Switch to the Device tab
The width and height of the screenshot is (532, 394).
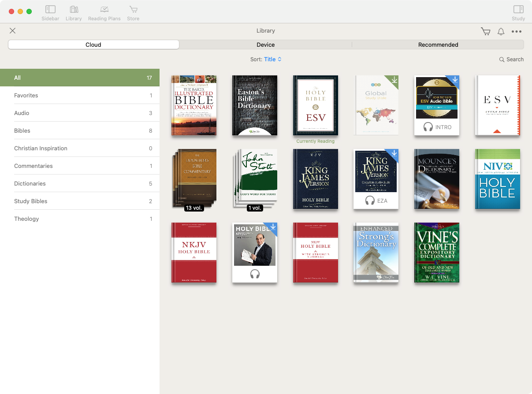point(266,45)
